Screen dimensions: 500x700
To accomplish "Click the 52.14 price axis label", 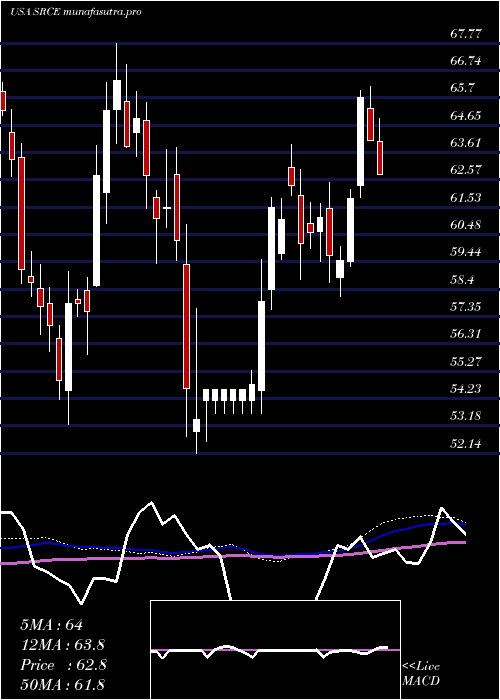I will (466, 443).
